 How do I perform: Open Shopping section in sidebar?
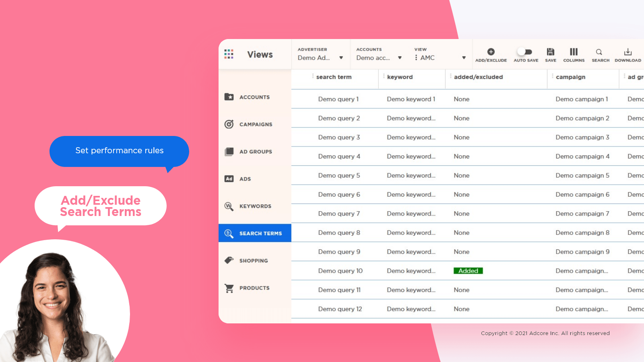click(253, 261)
